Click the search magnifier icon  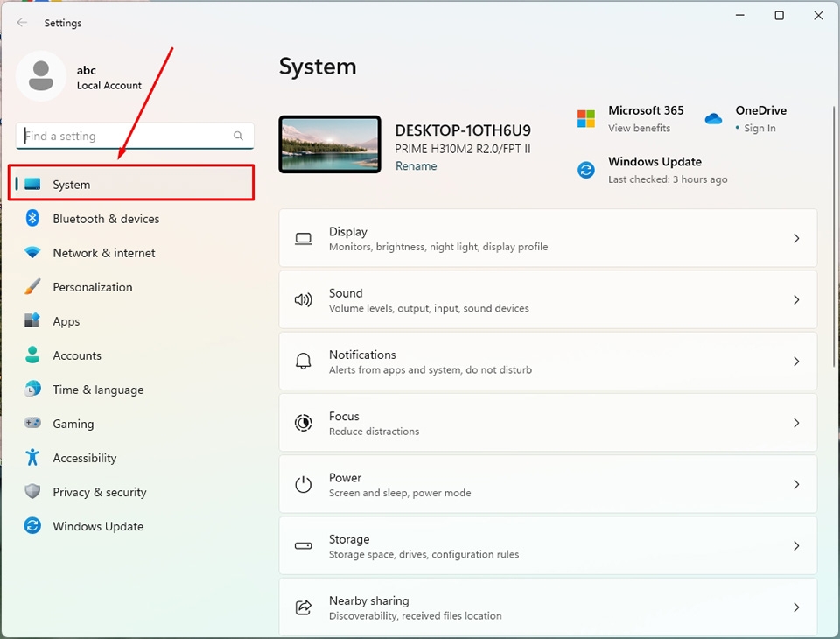238,136
